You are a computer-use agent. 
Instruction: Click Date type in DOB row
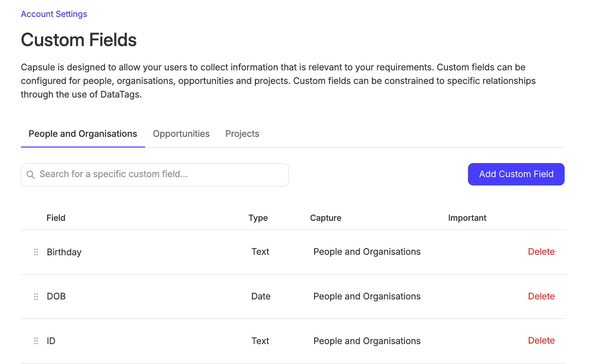[261, 297]
